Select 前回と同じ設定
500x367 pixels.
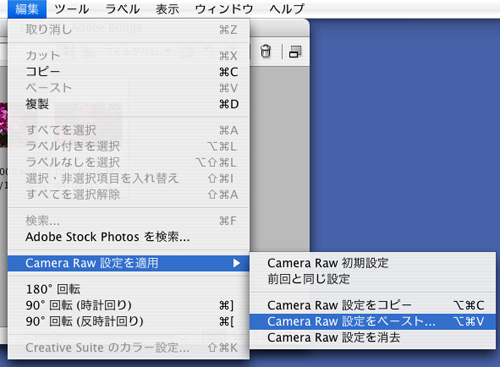tap(373, 279)
